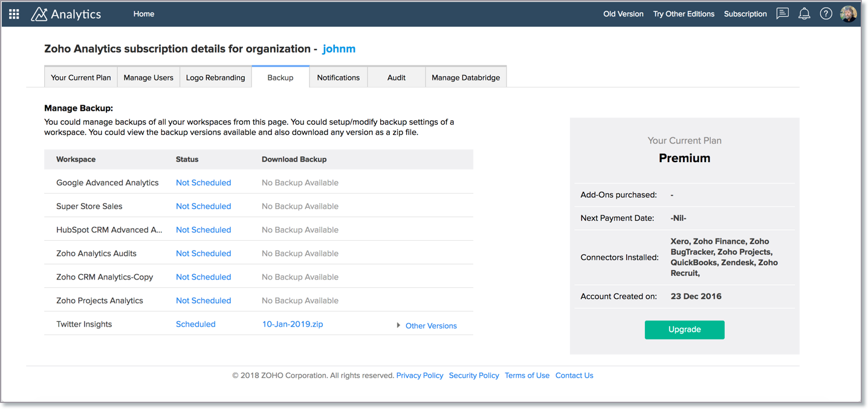Open the Logo Rebranding tab
The image size is (868, 409).
[x=215, y=77]
